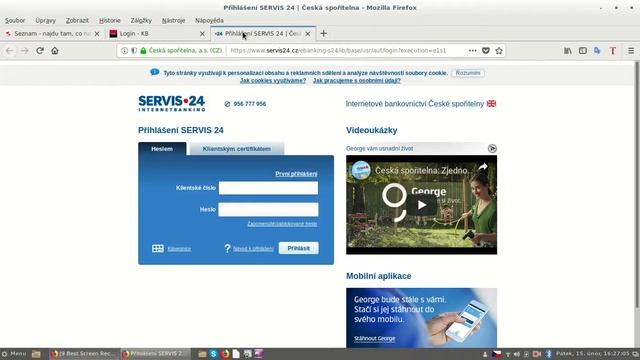
Task: Reload the current page
Action: pos(40,51)
